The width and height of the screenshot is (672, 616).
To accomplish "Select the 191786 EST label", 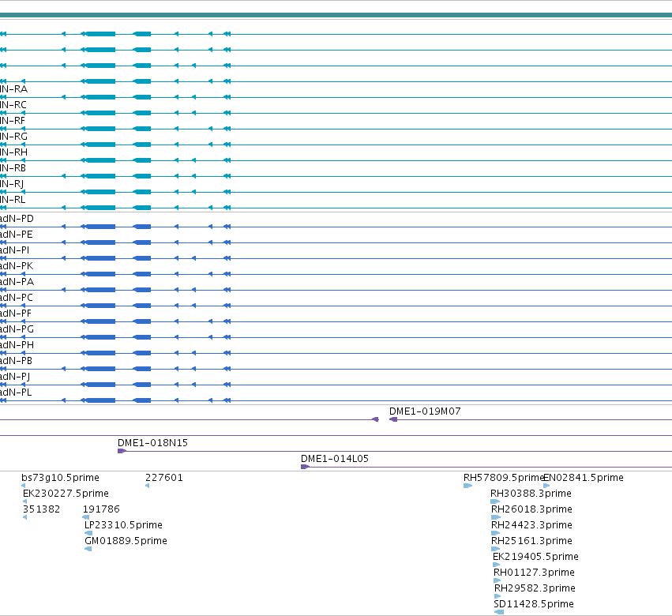I will tap(101, 509).
